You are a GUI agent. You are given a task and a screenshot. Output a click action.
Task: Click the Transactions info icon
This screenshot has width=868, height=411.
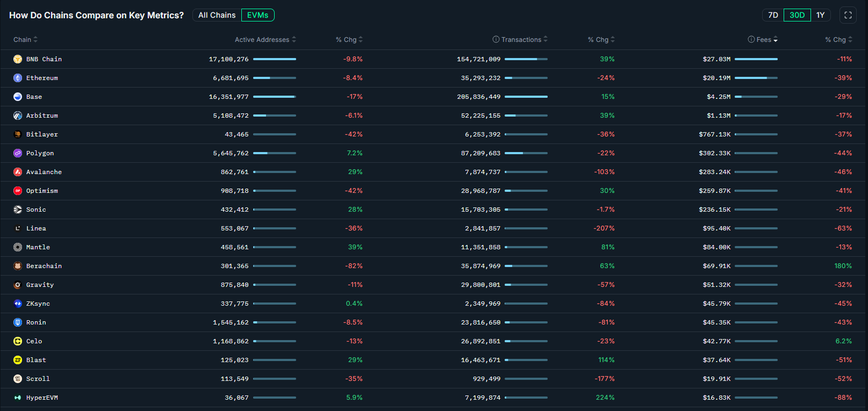pyautogui.click(x=496, y=39)
